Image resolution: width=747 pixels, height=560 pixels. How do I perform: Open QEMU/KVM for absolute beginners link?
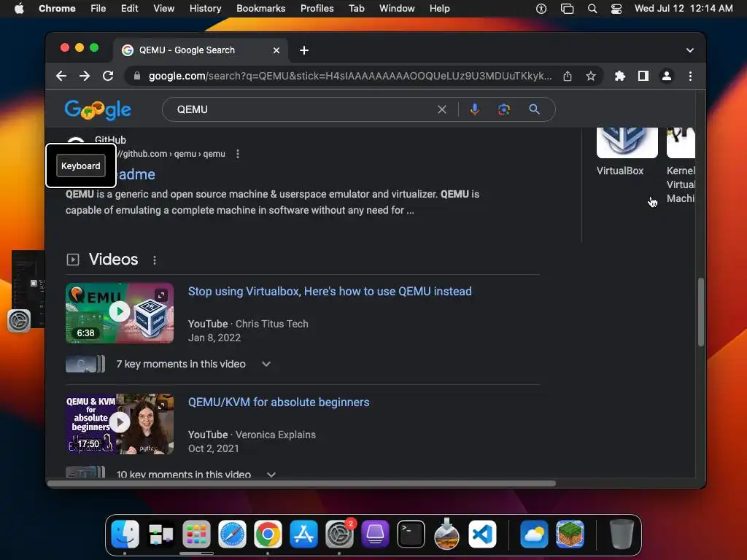tap(279, 402)
